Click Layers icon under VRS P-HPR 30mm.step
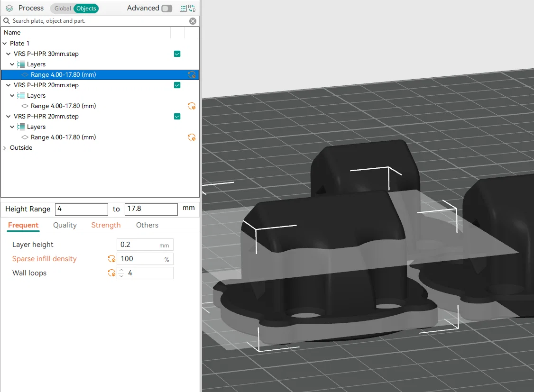Viewport: 534px width, 392px height. pyautogui.click(x=21, y=64)
